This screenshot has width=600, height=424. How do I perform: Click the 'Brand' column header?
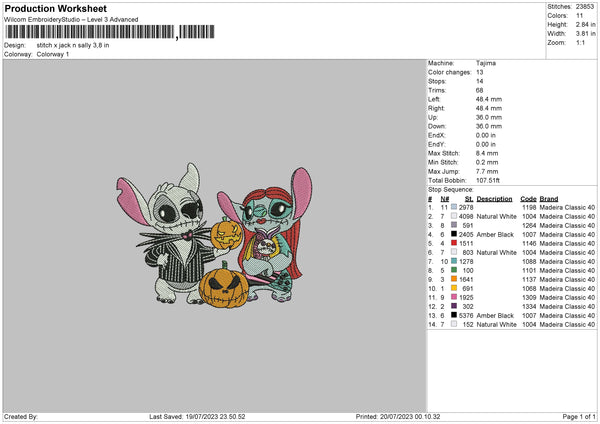(549, 199)
